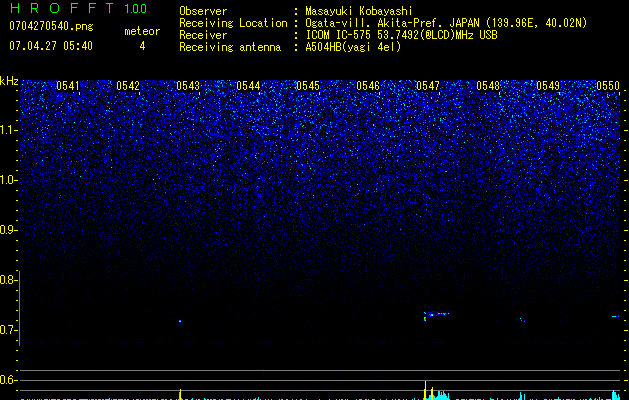The width and height of the screenshot is (629, 400).
Task: Click the Ogata-vill. Akita-Pref. JAPAN location text
Action: (x=446, y=23)
